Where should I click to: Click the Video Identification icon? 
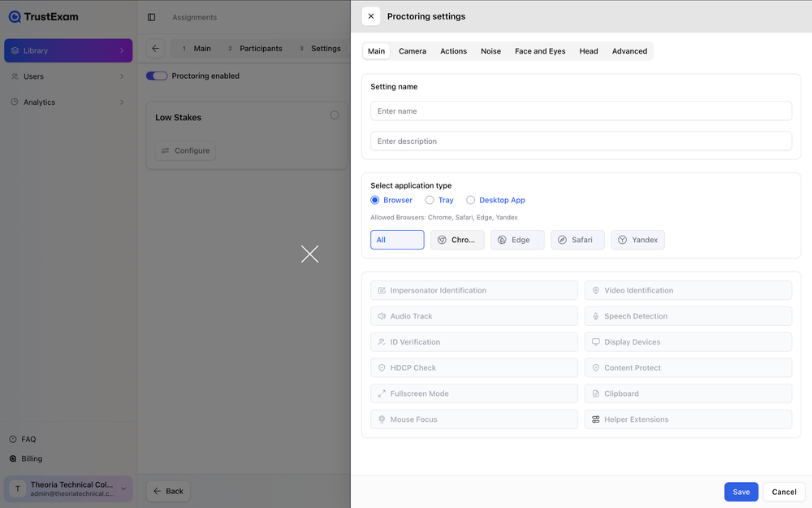click(595, 290)
